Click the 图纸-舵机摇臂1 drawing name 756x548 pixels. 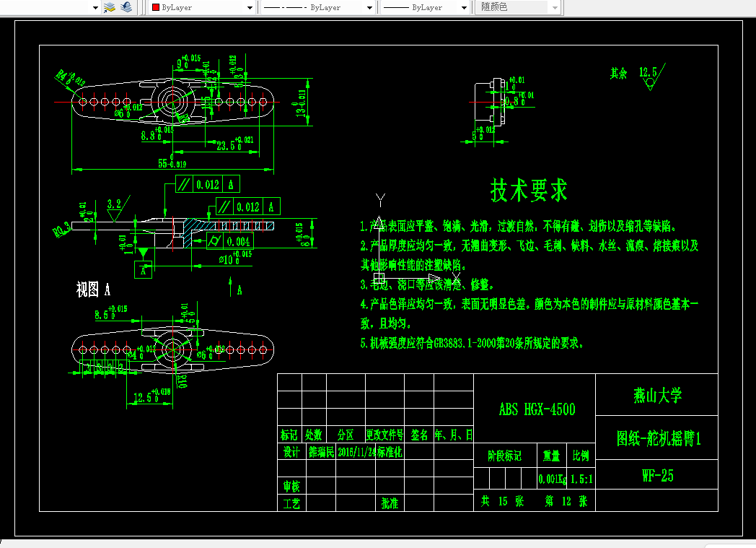pyautogui.click(x=658, y=438)
